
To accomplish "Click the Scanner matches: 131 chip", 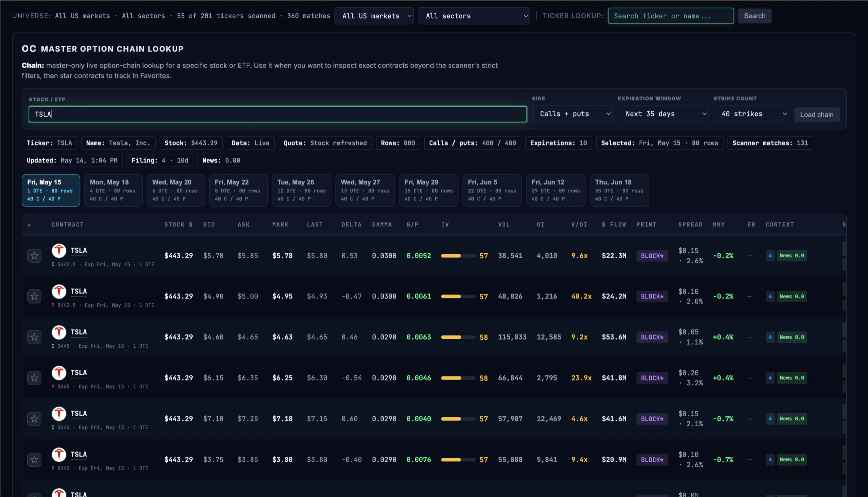I will (770, 143).
